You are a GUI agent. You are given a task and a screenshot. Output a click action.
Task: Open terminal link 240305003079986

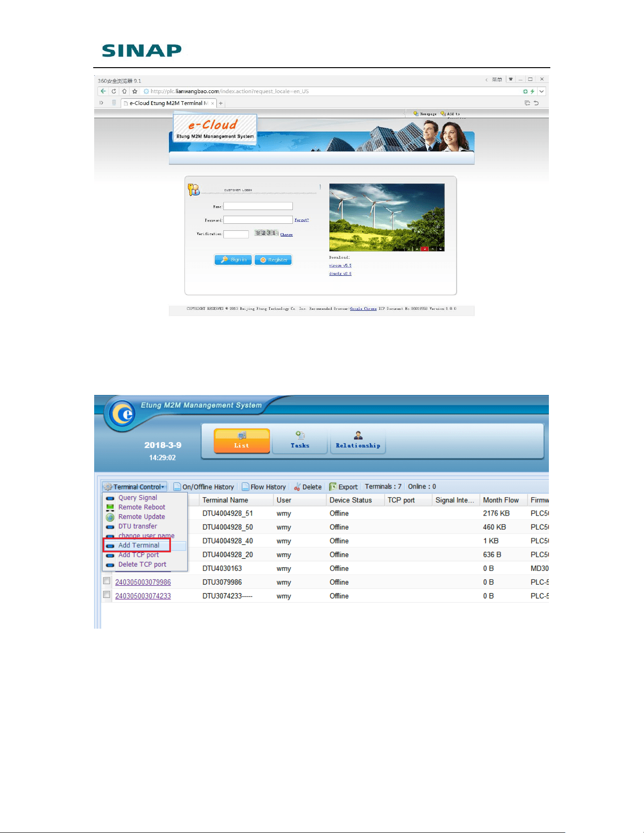(143, 582)
